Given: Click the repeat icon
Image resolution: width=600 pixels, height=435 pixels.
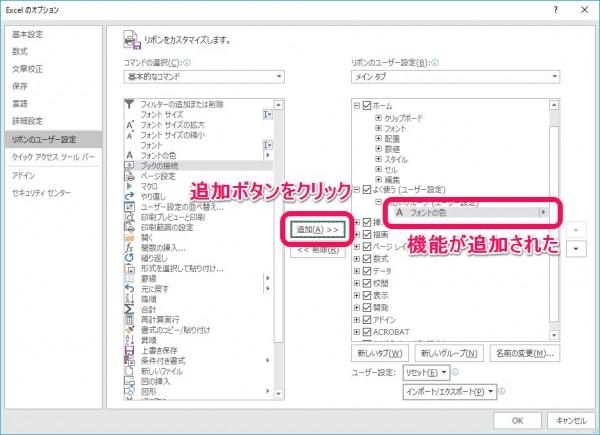Looking at the screenshot, I should [x=129, y=258].
